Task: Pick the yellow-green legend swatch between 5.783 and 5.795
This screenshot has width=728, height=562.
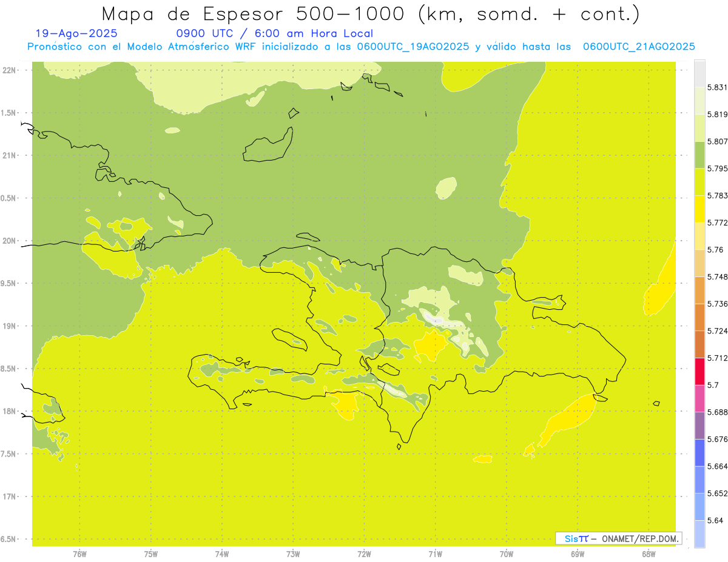Action: coord(699,182)
